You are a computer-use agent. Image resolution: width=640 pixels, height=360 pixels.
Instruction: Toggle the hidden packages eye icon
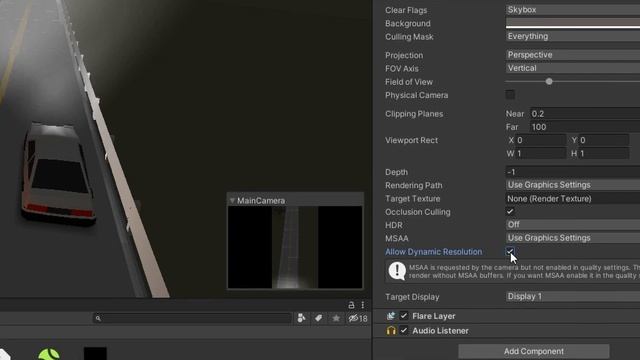(358, 318)
